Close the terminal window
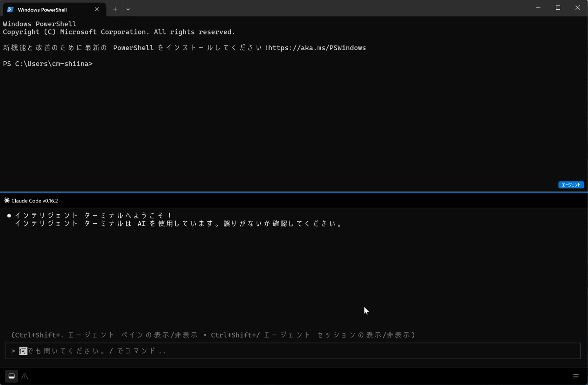The height and width of the screenshot is (385, 588). point(577,8)
